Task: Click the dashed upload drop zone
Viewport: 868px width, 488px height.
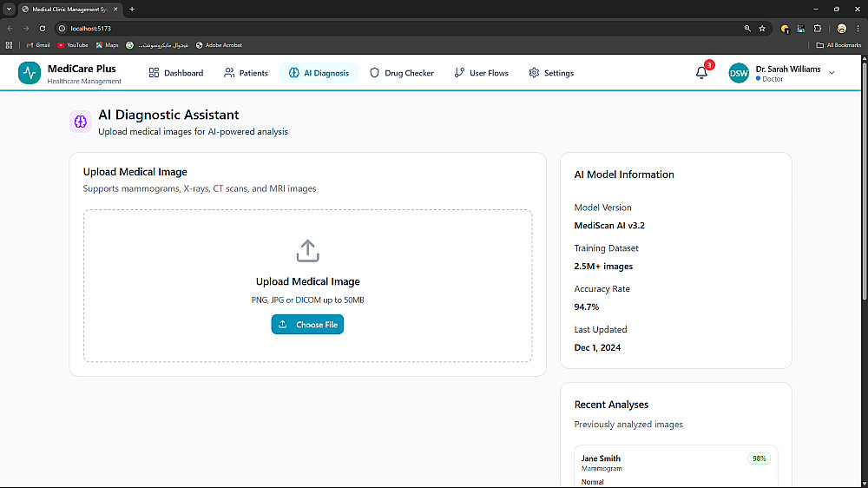Action: pyautogui.click(x=308, y=286)
